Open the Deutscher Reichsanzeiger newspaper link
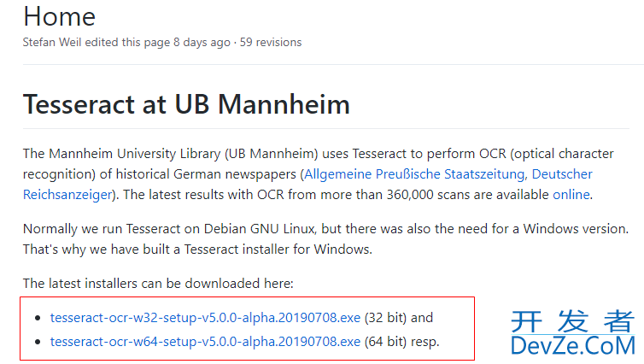The width and height of the screenshot is (644, 364). (562, 174)
